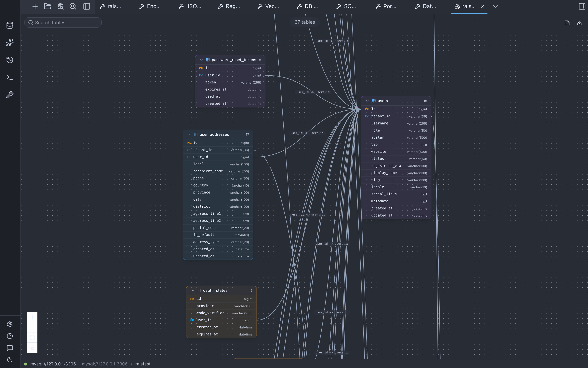Switch to the Enc... tab
Image resolution: width=588 pixels, height=368 pixels.
150,6
